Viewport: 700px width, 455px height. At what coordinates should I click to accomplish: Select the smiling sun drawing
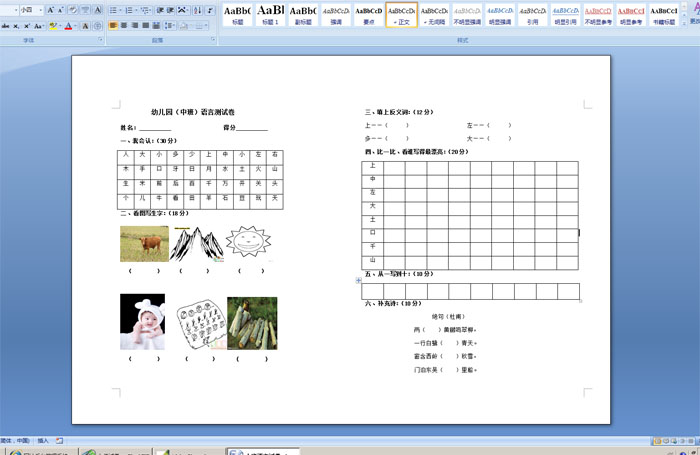[x=249, y=242]
